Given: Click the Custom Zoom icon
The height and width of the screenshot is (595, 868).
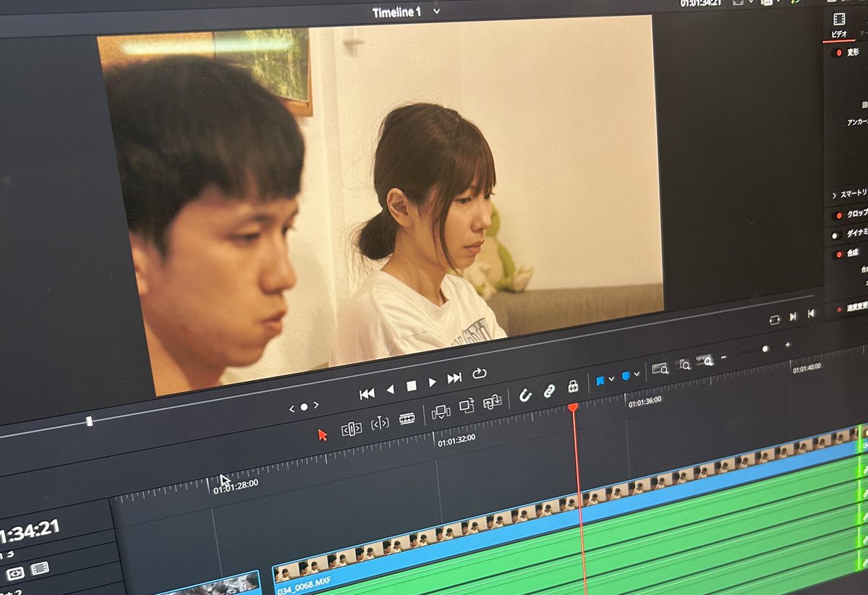Looking at the screenshot, I should point(705,360).
